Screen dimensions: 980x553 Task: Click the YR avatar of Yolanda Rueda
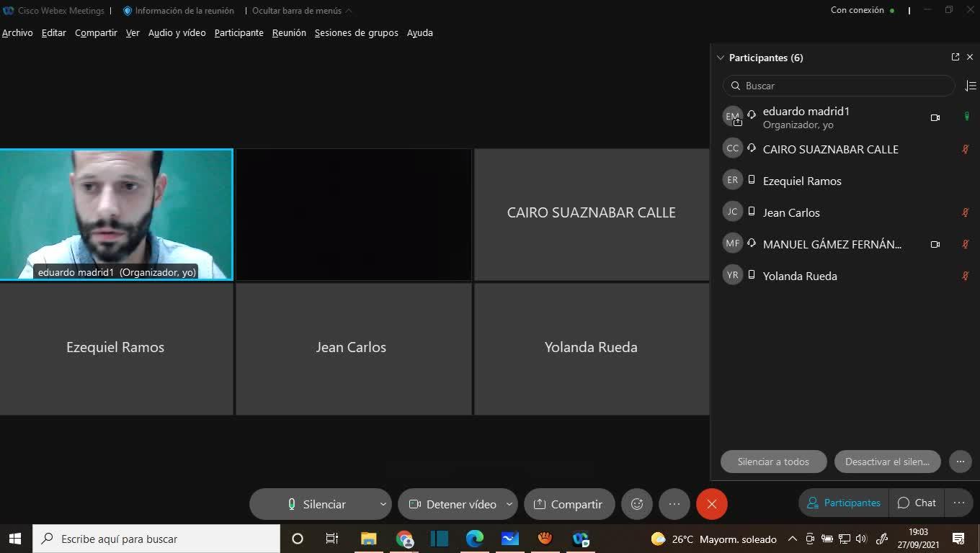733,275
